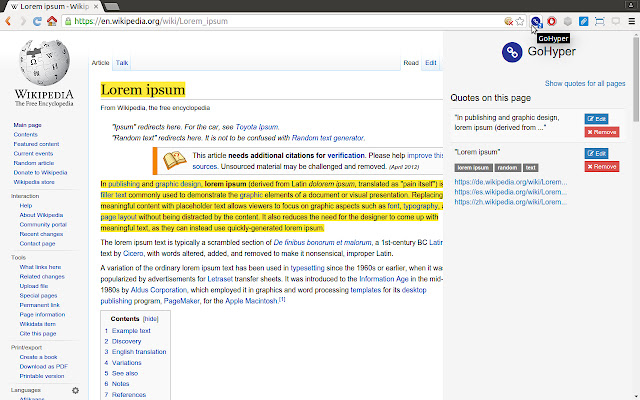The width and height of the screenshot is (640, 400).
Task: Remove the "Lorem ipsum" quote
Action: [601, 165]
